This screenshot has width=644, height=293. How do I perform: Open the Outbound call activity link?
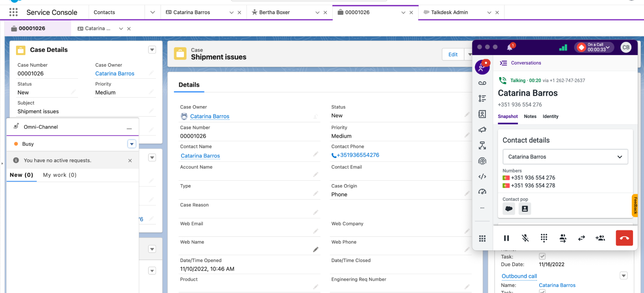519,276
